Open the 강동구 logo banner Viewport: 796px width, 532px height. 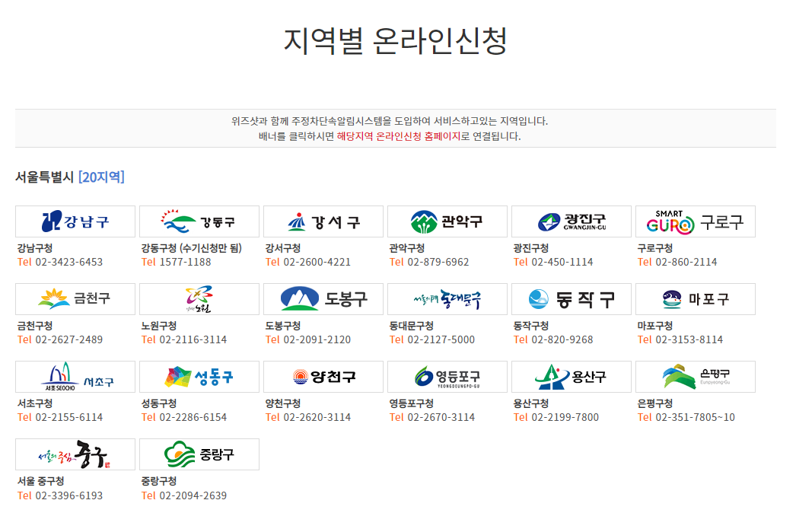pos(199,221)
